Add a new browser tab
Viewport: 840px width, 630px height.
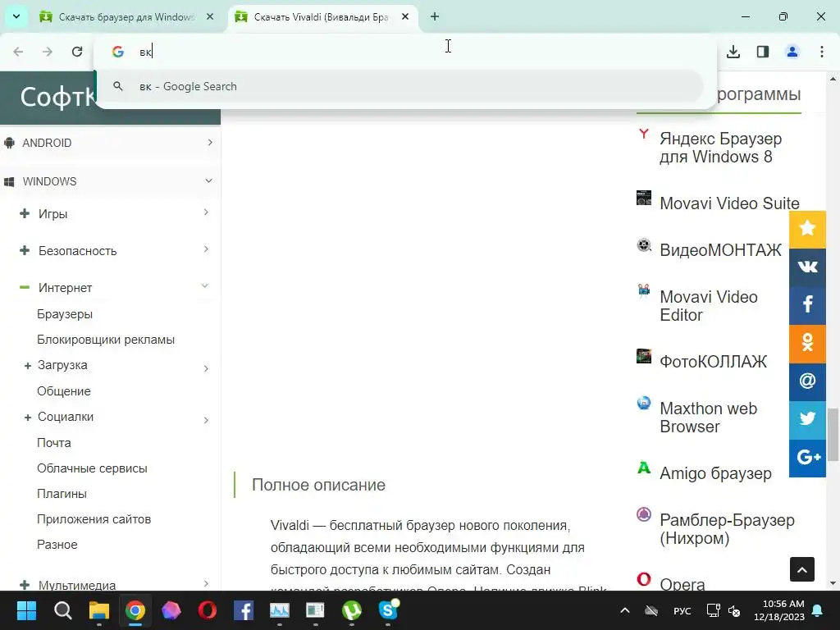tap(435, 16)
